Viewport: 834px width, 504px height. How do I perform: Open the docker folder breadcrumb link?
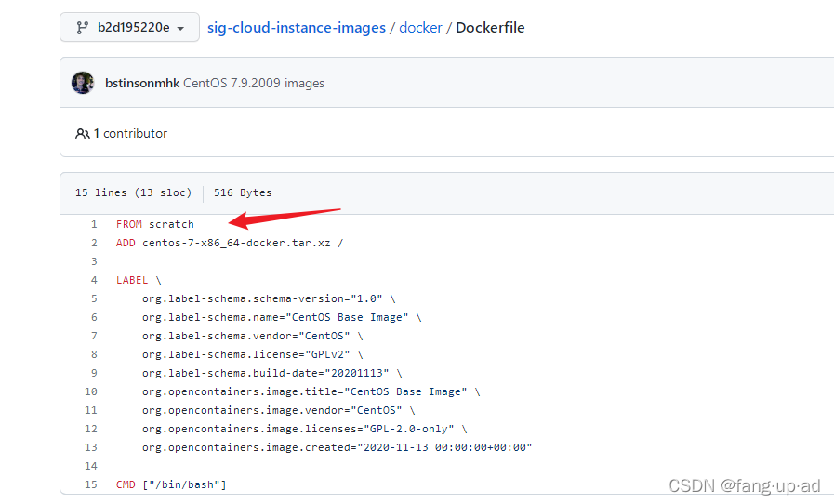click(x=420, y=28)
